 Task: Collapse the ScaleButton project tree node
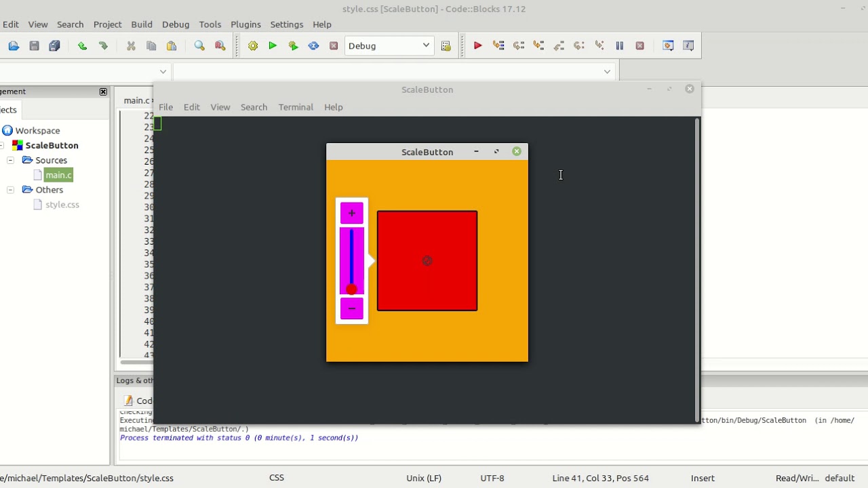2,146
